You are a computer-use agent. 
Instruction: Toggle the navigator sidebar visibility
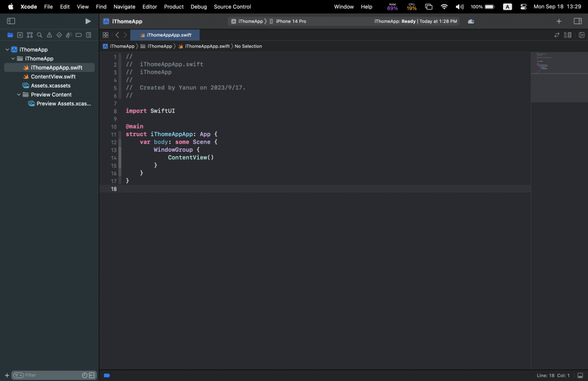(11, 21)
